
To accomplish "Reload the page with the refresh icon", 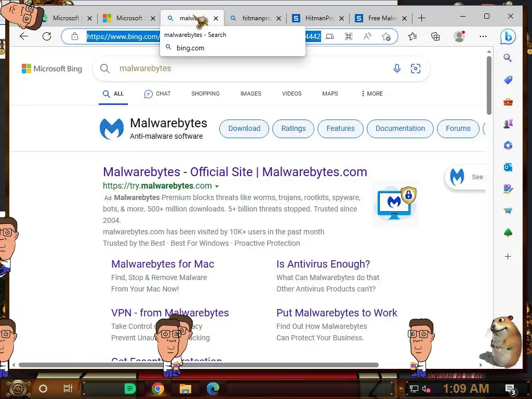I will (47, 36).
